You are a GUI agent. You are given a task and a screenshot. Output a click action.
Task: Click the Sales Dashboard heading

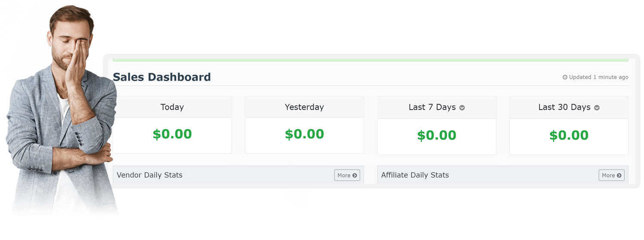tap(162, 77)
